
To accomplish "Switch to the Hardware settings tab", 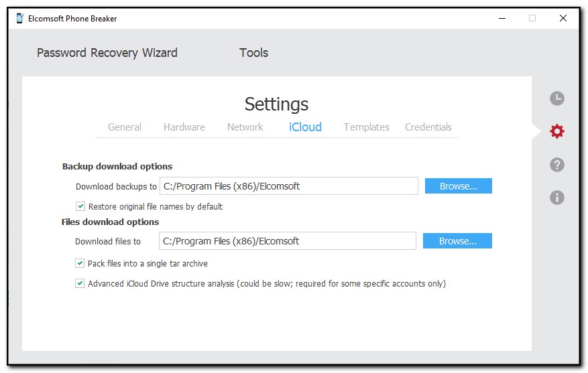I will click(184, 127).
